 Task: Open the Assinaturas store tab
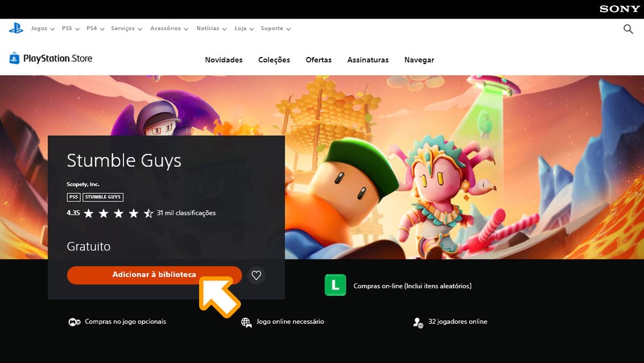coord(368,60)
